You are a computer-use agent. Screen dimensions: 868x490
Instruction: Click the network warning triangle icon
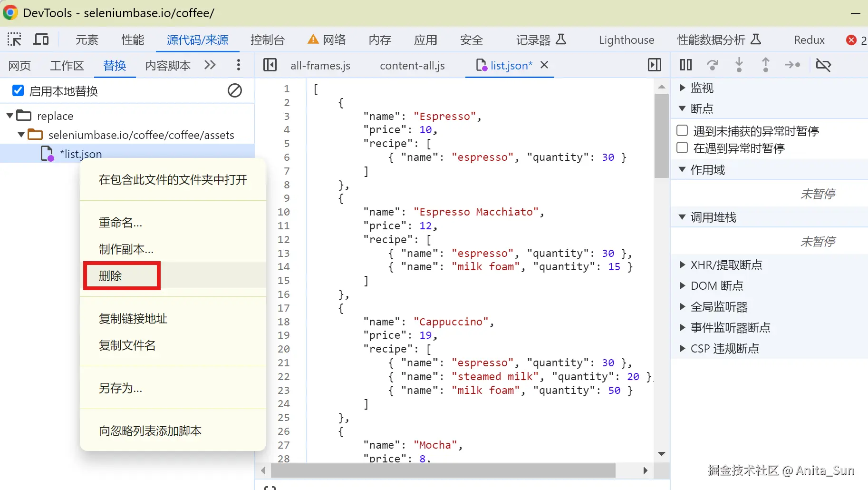313,39
